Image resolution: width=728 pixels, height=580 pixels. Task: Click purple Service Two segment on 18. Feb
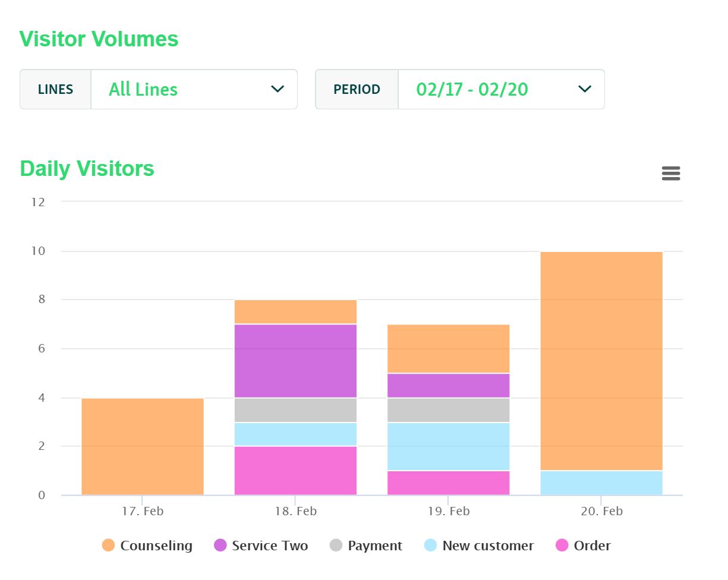(x=295, y=361)
